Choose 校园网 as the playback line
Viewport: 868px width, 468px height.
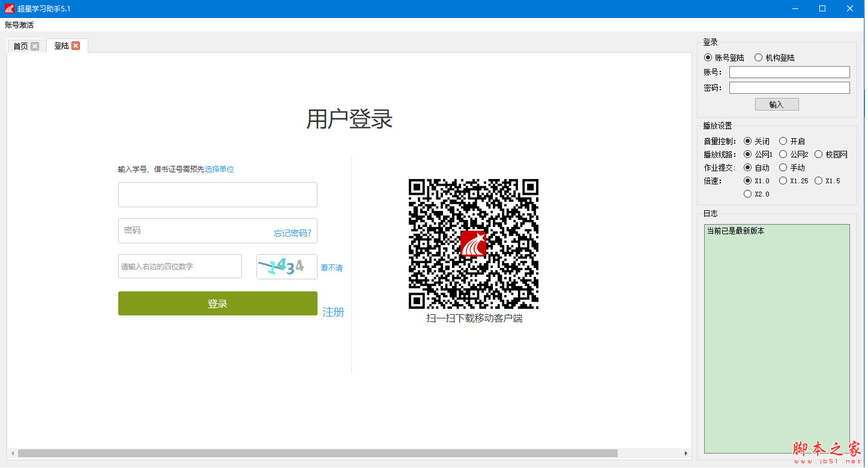(831, 154)
